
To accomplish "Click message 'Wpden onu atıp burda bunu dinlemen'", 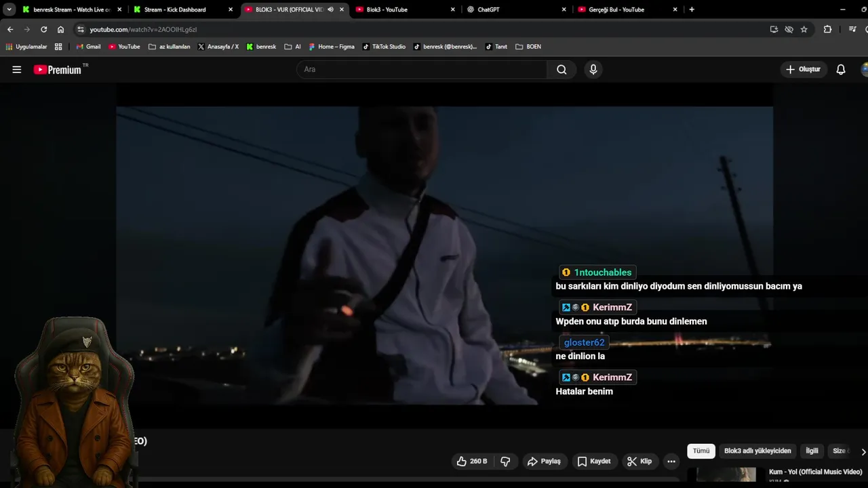I will [x=631, y=321].
